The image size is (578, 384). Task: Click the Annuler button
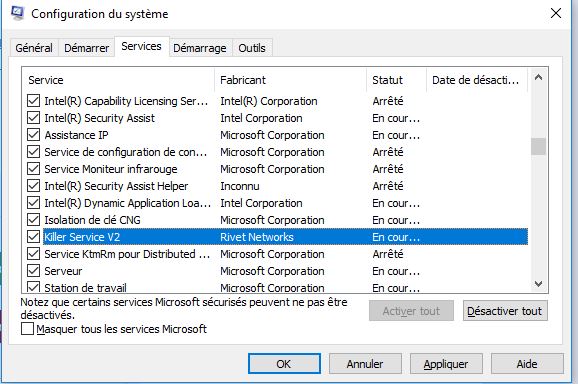pyautogui.click(x=365, y=364)
